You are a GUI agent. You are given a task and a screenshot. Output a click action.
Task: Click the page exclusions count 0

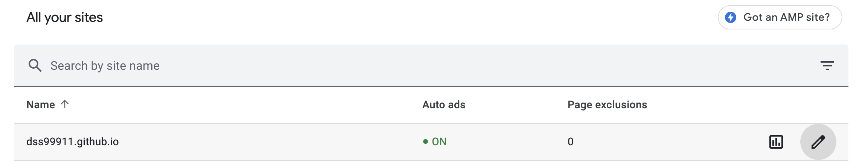[570, 142]
